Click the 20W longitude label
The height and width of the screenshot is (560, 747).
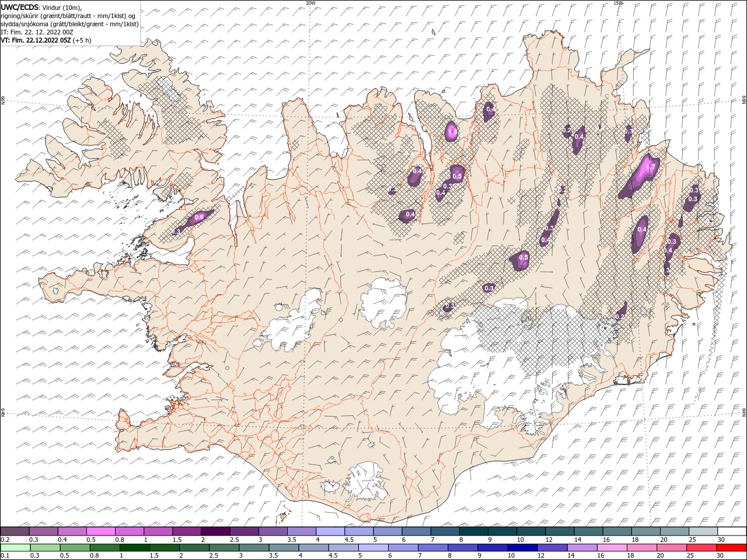pos(310,2)
